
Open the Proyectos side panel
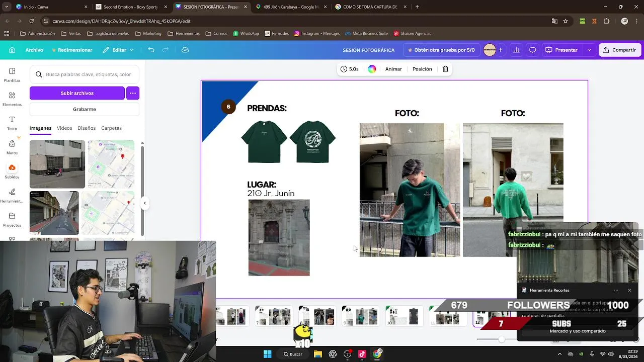click(x=12, y=219)
